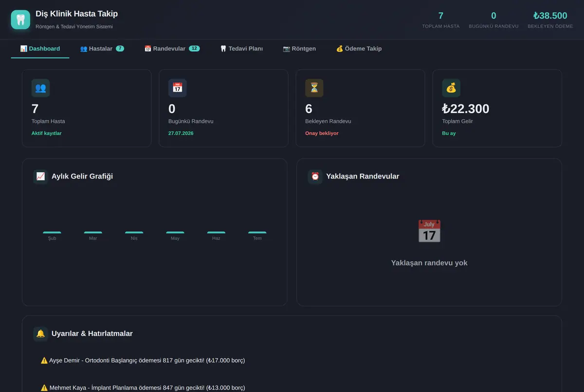This screenshot has width=584, height=392.
Task: Open the Ödeme Takip tab
Action: [359, 49]
